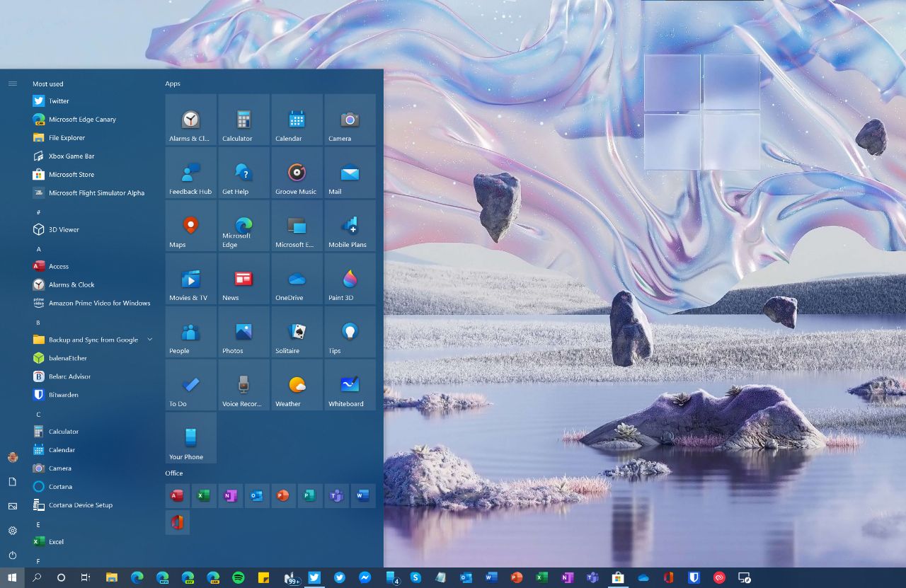Open the Mail tile
906x588 pixels.
click(x=350, y=173)
